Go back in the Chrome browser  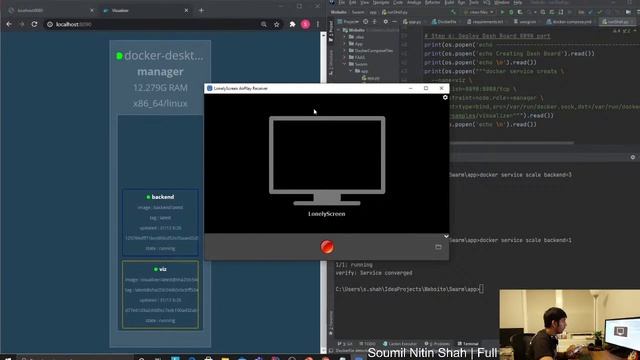pyautogui.click(x=9, y=24)
